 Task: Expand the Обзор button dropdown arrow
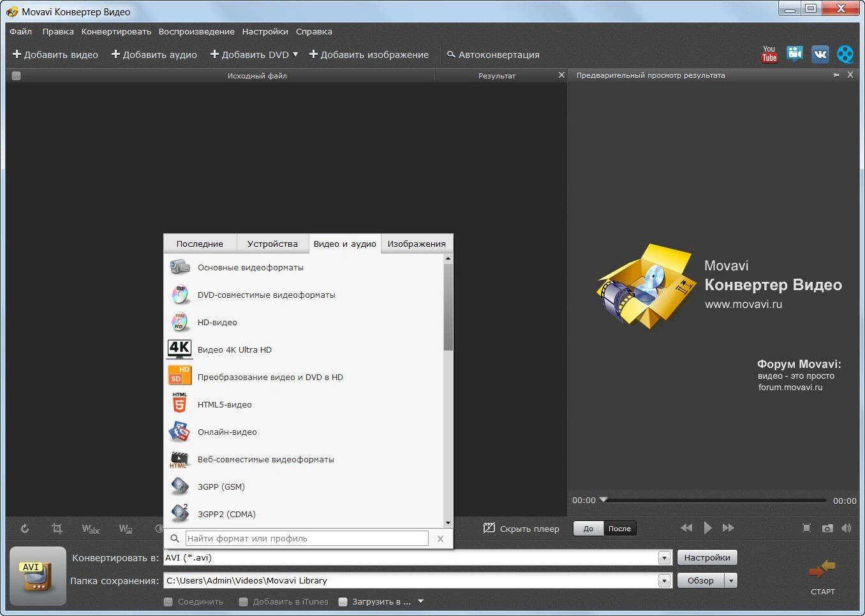click(731, 581)
